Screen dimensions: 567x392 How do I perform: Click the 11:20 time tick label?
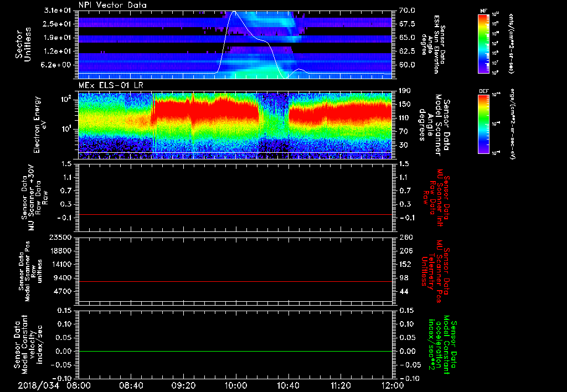[x=341, y=385]
